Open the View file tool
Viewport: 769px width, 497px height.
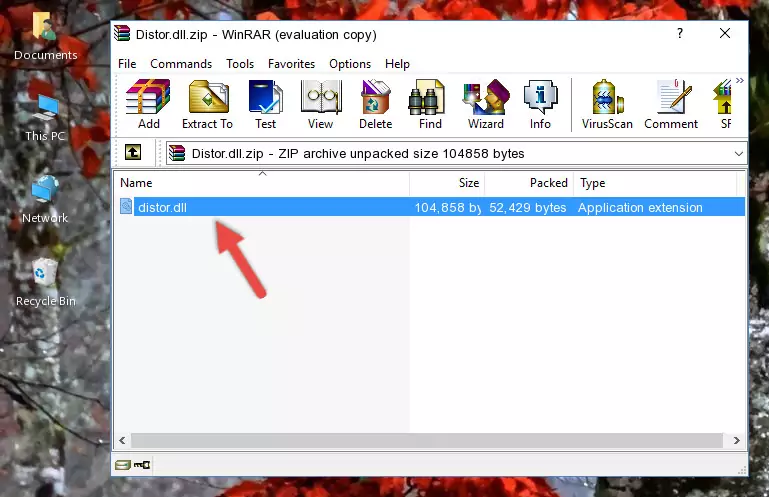coord(321,105)
